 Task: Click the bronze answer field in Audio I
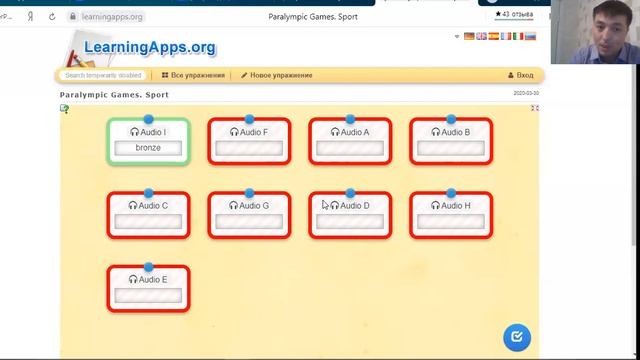[x=148, y=148]
